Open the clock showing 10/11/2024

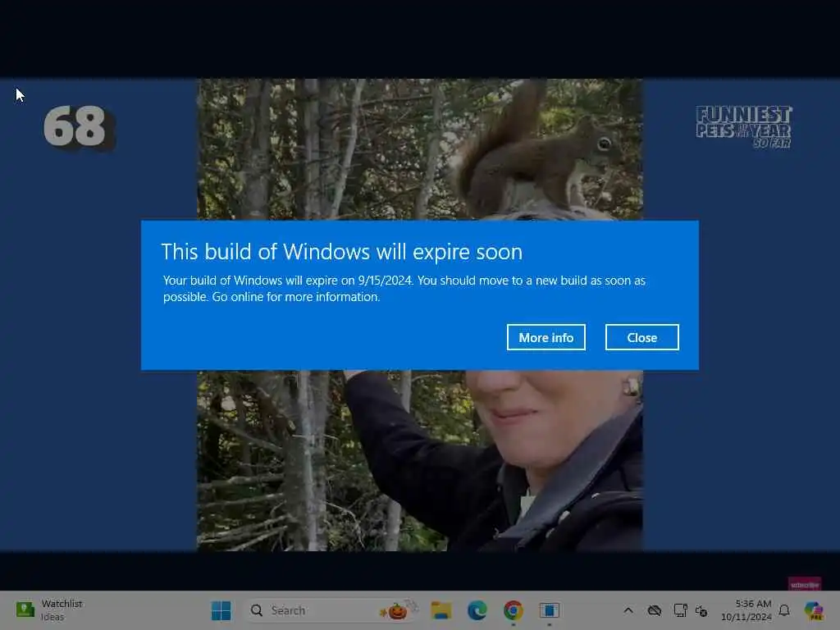point(746,610)
